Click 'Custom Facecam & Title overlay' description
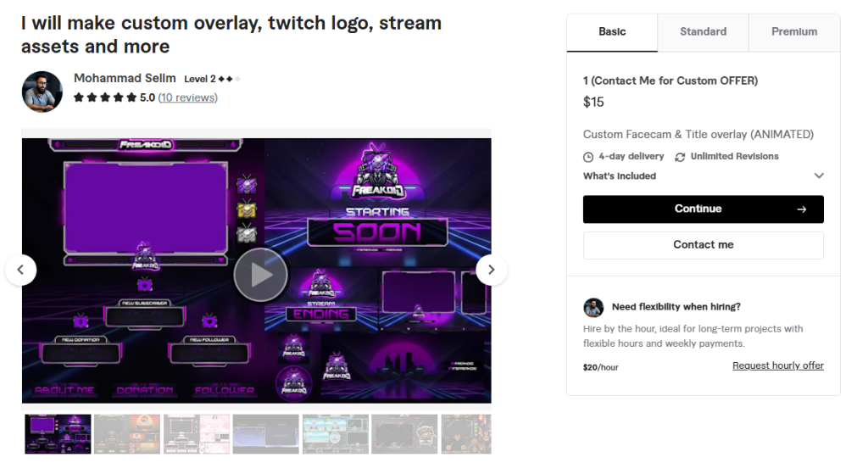Image resolution: width=868 pixels, height=474 pixels. [x=698, y=134]
